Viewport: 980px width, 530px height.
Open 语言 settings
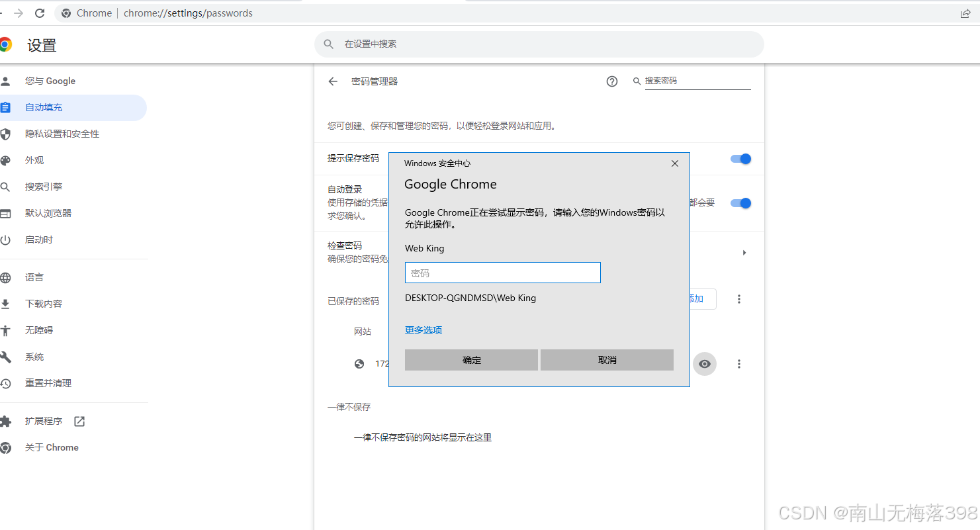34,277
